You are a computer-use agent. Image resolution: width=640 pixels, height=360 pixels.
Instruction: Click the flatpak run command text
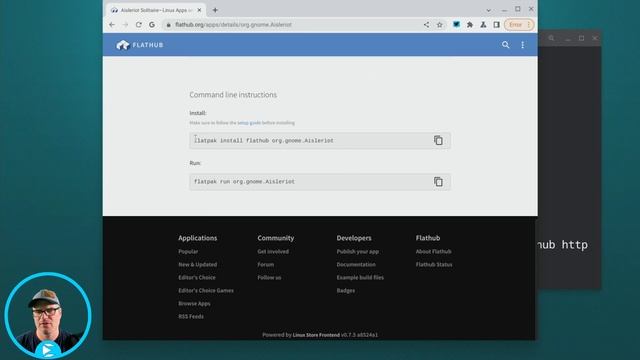coord(244,182)
